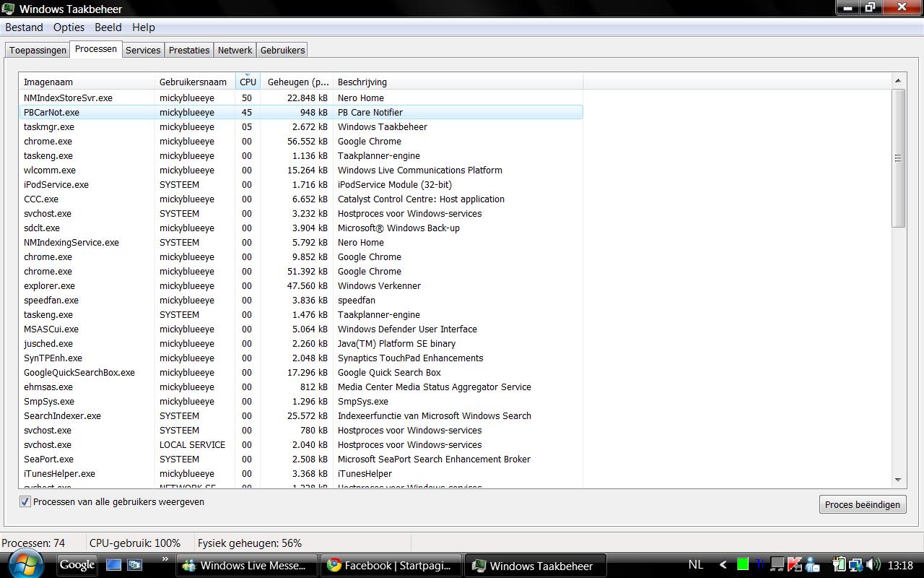Open the Netwerk tab

coord(235,51)
